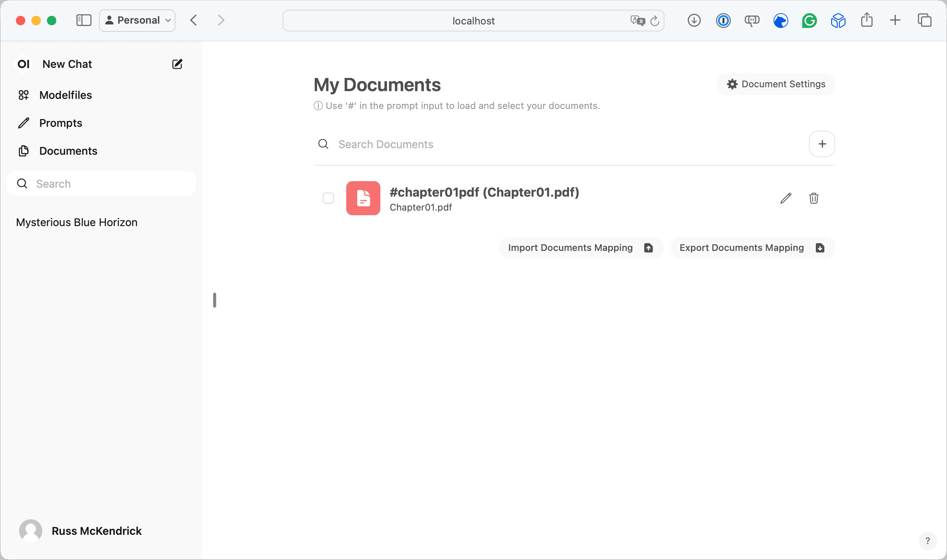The width and height of the screenshot is (947, 560).
Task: Toggle the Safari sidebar panel
Action: (x=83, y=20)
